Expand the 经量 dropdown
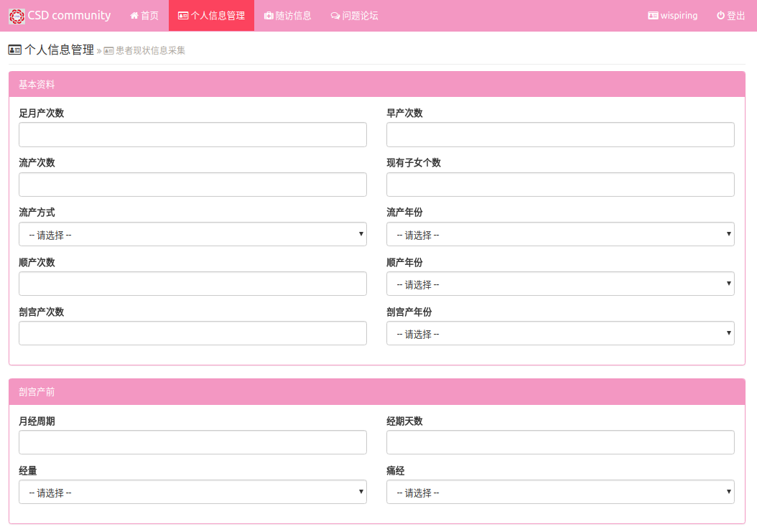Image resolution: width=757 pixels, height=532 pixels. [192, 492]
